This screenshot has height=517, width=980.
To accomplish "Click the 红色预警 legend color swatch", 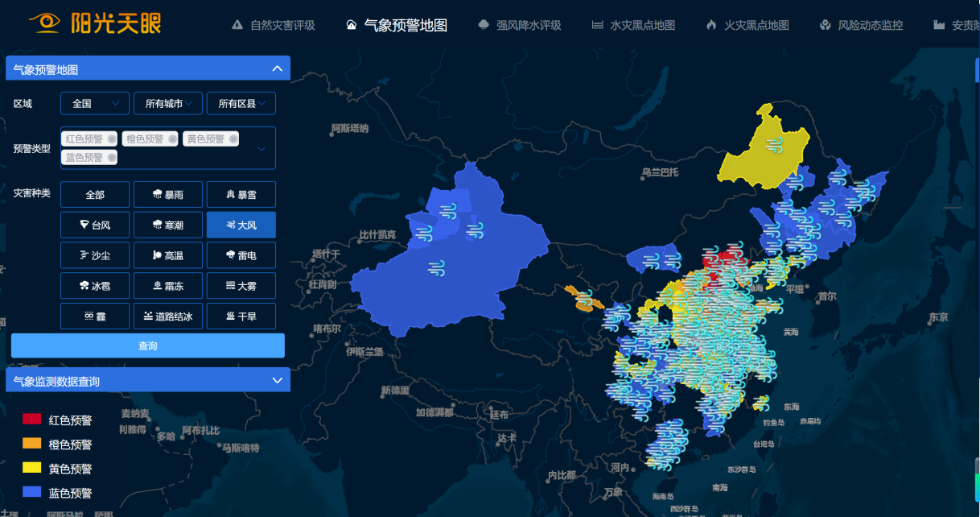I will point(31,419).
